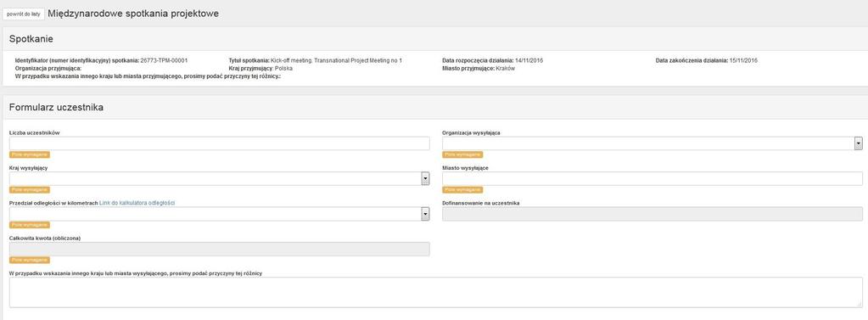Image resolution: width=868 pixels, height=320 pixels.
Task: Focus the textarea for reasons of different sending city
Action: click(x=435, y=292)
